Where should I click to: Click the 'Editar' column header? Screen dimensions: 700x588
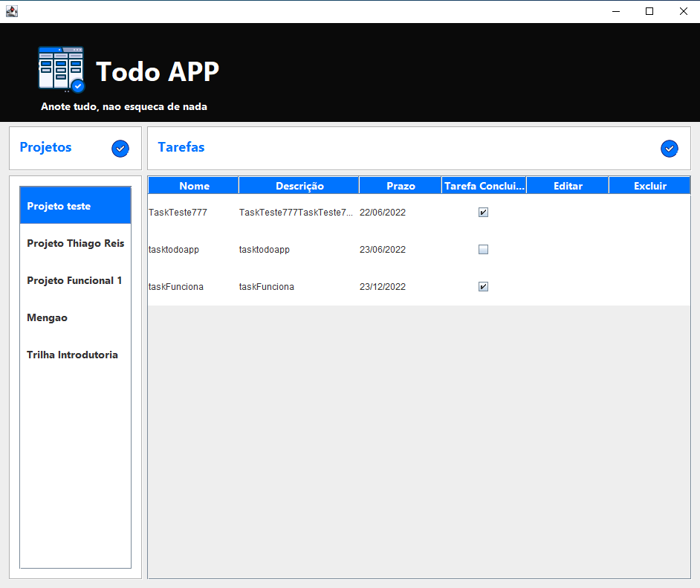(x=567, y=185)
